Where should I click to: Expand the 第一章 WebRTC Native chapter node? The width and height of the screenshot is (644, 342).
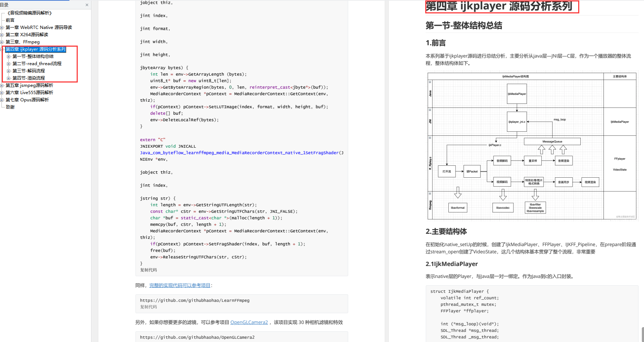point(2,28)
